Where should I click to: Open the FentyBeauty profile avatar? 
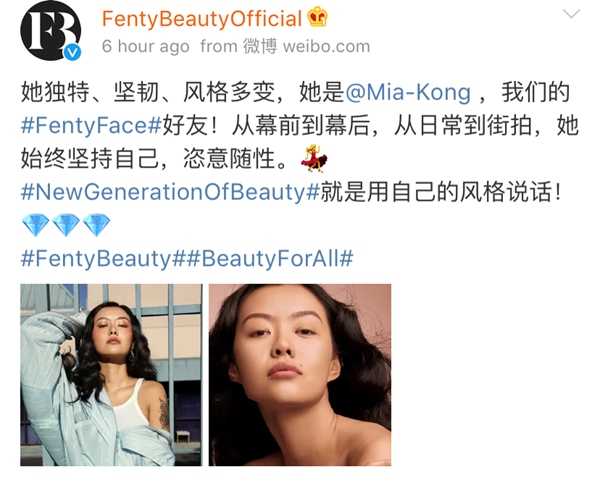pyautogui.click(x=51, y=31)
